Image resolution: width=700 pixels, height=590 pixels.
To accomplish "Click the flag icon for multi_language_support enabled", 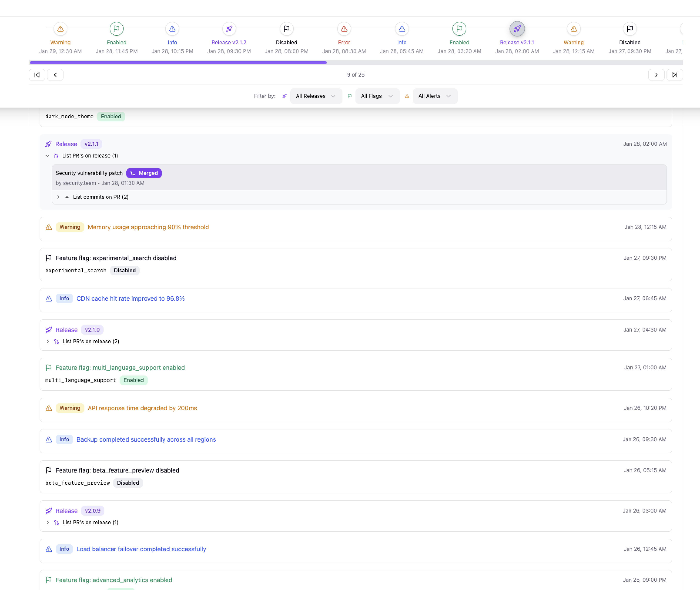I will (49, 368).
